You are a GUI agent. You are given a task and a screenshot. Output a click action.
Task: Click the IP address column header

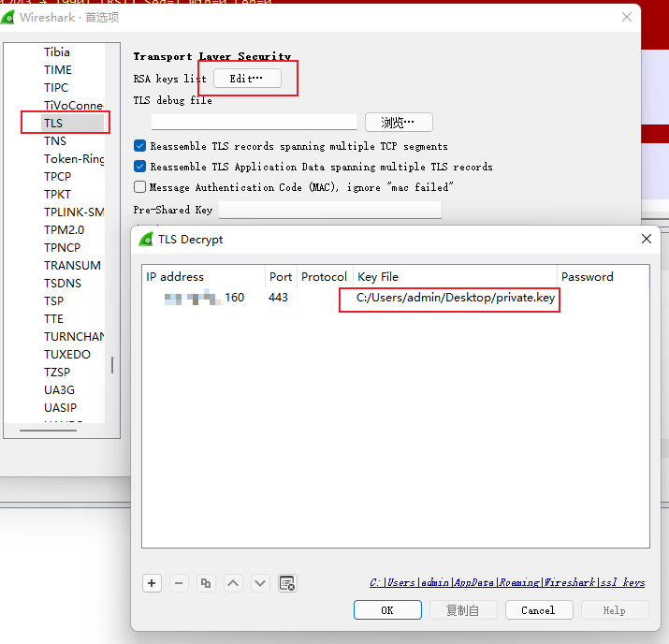(x=175, y=277)
